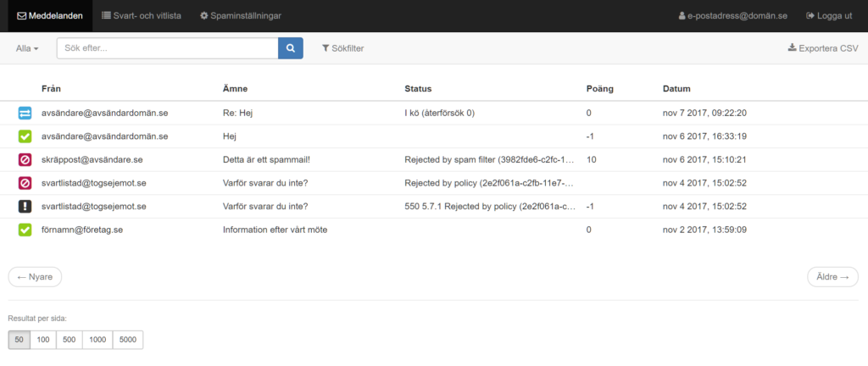The height and width of the screenshot is (366, 868).
Task: Click the Sökfilter label text
Action: pyautogui.click(x=348, y=48)
